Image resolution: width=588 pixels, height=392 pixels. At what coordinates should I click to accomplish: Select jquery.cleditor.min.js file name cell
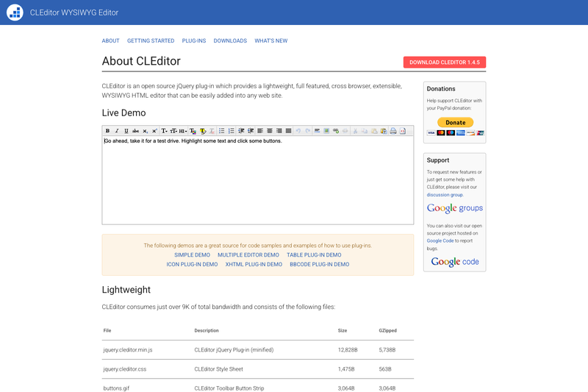click(x=128, y=349)
